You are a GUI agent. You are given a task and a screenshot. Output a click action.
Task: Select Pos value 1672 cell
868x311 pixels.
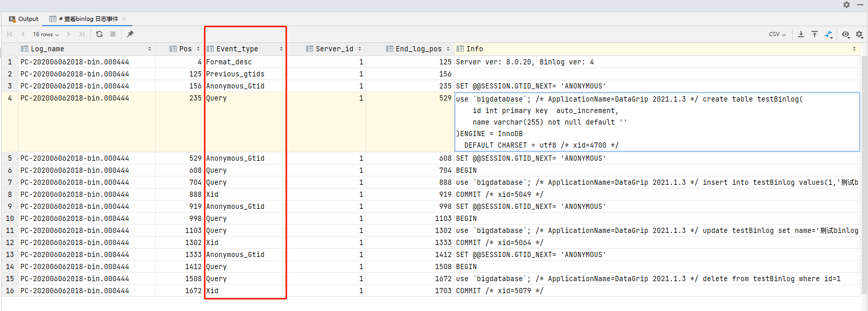point(179,291)
